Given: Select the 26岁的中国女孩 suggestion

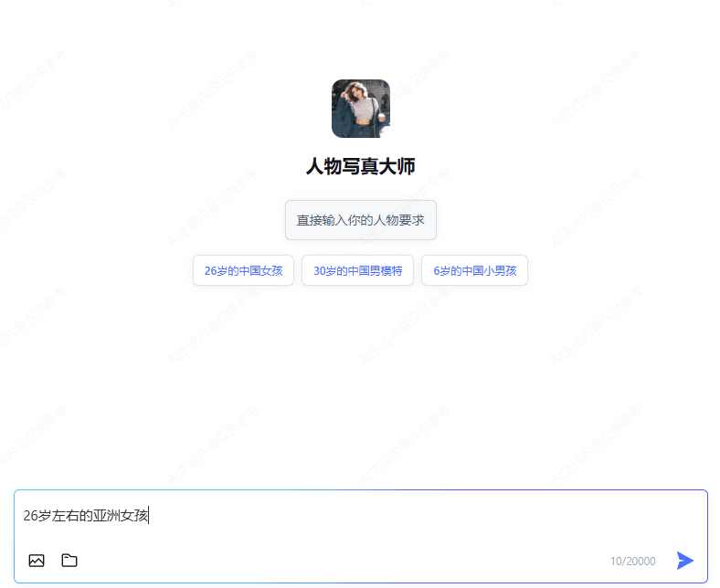Looking at the screenshot, I should coord(243,270).
